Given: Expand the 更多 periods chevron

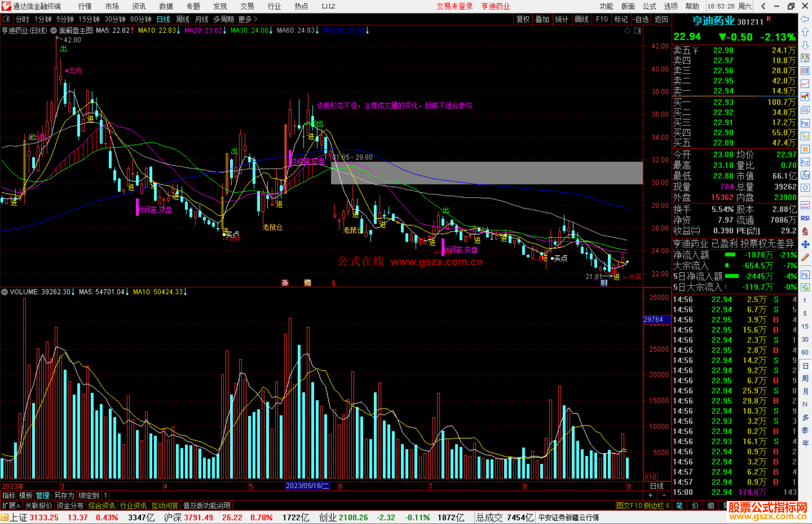Looking at the screenshot, I should click(256, 19).
